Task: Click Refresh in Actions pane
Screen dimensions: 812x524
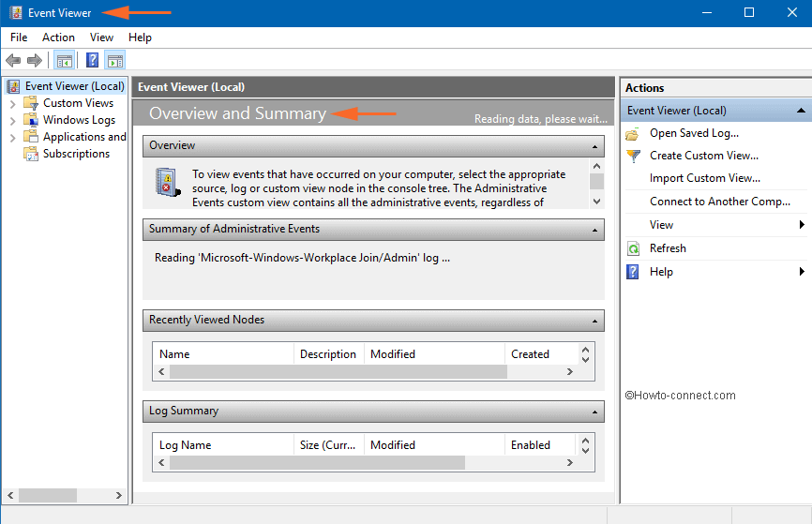Action: [668, 248]
